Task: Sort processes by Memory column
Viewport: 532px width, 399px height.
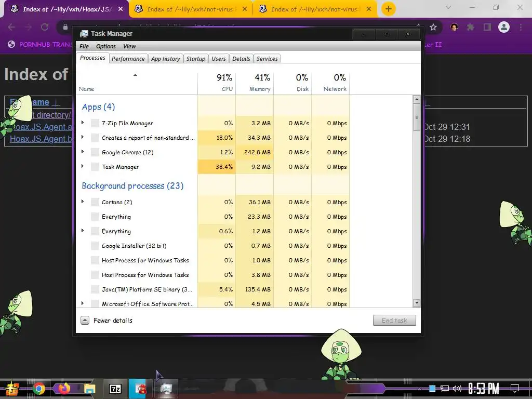Action: click(x=255, y=83)
